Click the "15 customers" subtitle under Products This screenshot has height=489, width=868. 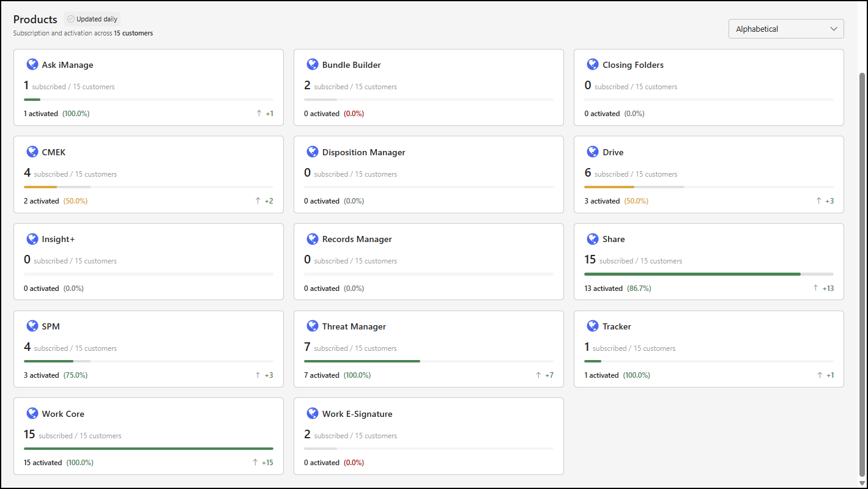pos(133,33)
